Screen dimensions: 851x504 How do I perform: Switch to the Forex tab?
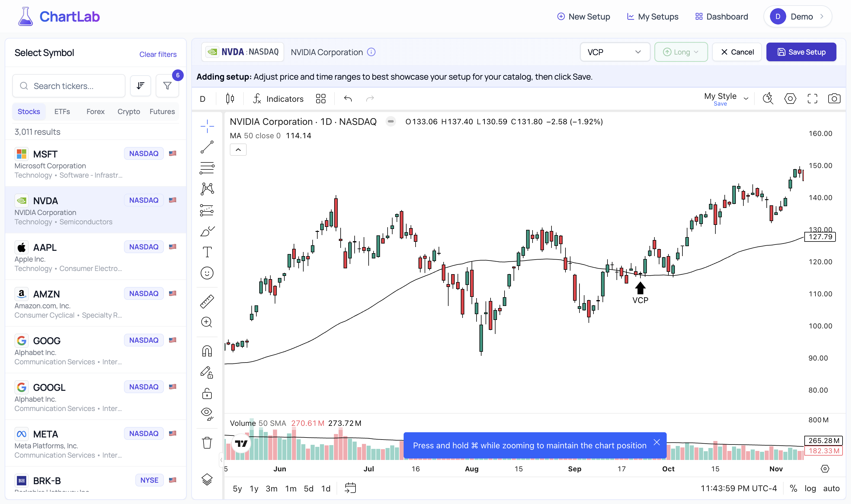[x=95, y=111]
